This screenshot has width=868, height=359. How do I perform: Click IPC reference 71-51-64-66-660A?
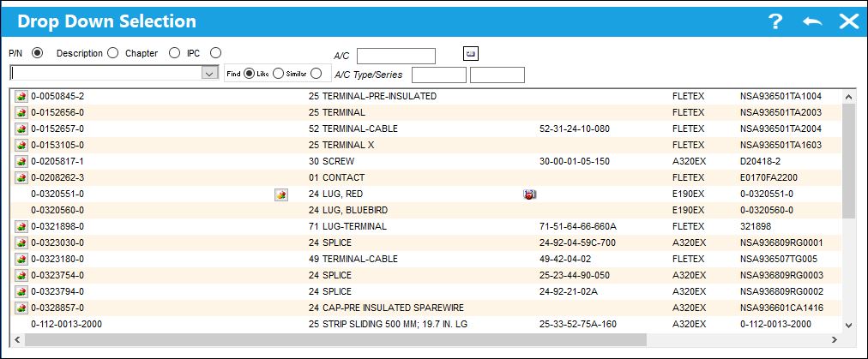[x=578, y=227]
